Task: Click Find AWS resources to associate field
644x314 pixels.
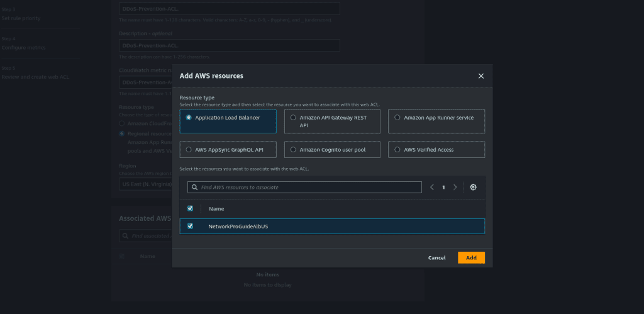Action: tap(305, 187)
